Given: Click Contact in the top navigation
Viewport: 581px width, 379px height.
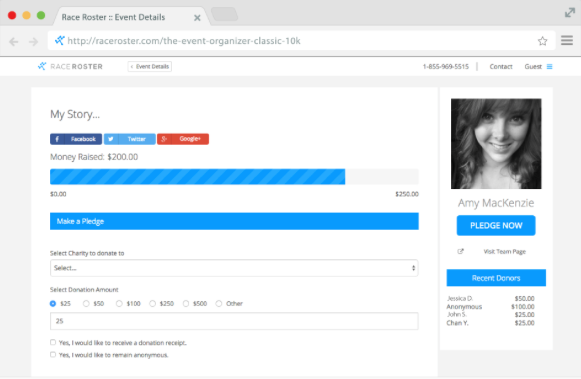Looking at the screenshot, I should click(x=501, y=67).
